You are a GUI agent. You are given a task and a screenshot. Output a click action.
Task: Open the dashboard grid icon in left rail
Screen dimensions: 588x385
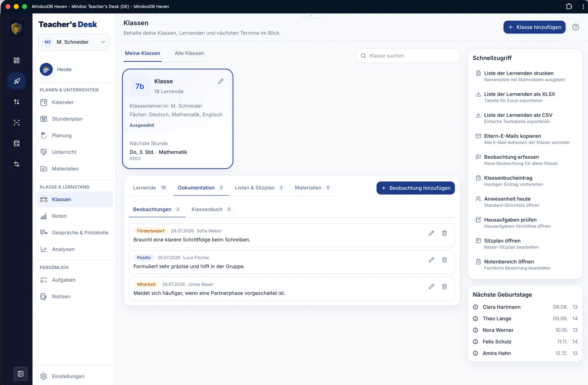(17, 60)
